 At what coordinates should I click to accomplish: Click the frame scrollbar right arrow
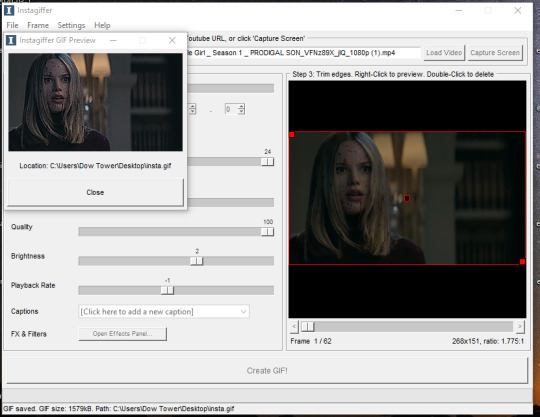click(x=520, y=326)
